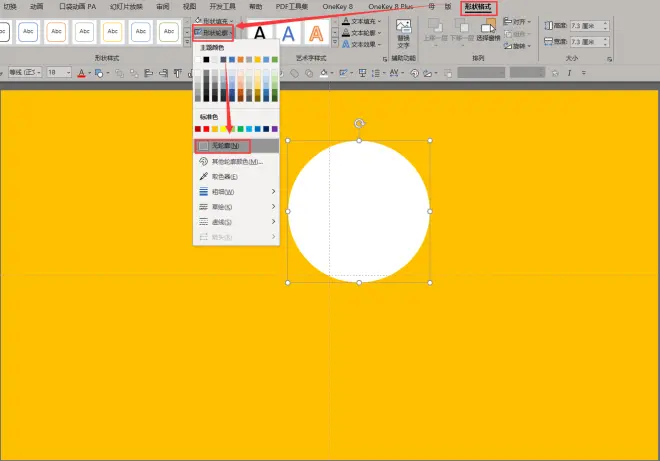660x461 pixels.
Task: Increase height with the stepper up arrow
Action: 606,23
